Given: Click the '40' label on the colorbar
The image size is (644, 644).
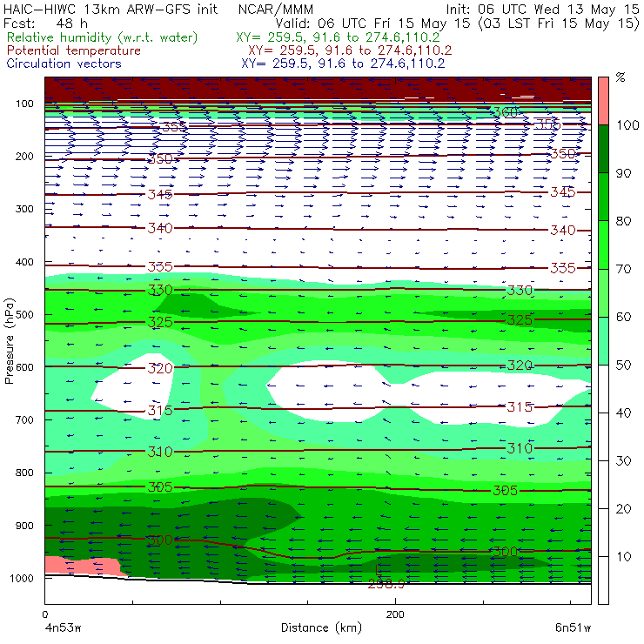Looking at the screenshot, I should (x=624, y=413).
